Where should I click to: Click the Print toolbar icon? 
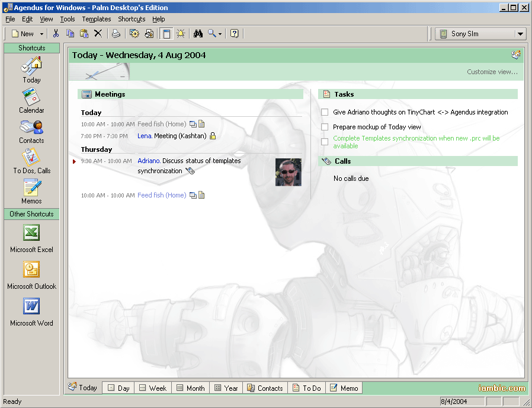pyautogui.click(x=116, y=33)
